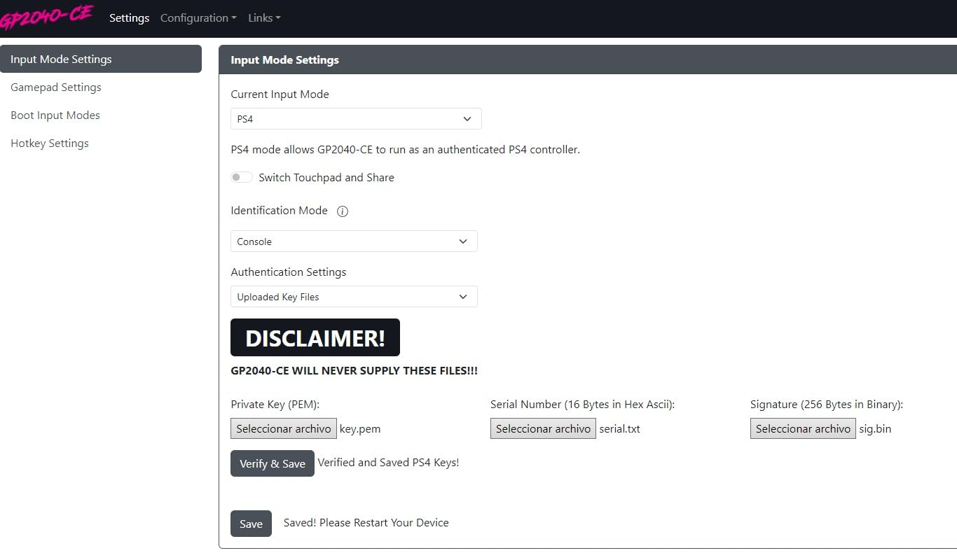Toggle Switch Touchpad and Share
This screenshot has width=957, height=560.
click(x=242, y=178)
